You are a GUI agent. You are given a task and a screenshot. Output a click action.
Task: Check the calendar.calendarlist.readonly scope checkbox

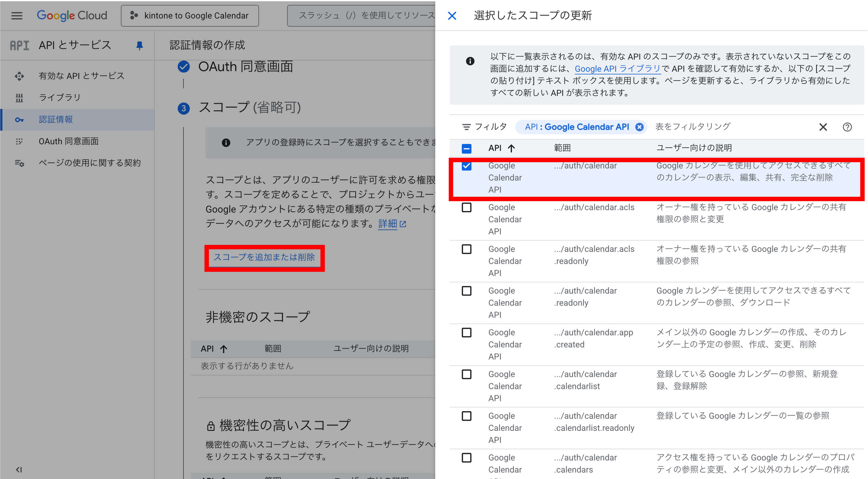coord(466,416)
